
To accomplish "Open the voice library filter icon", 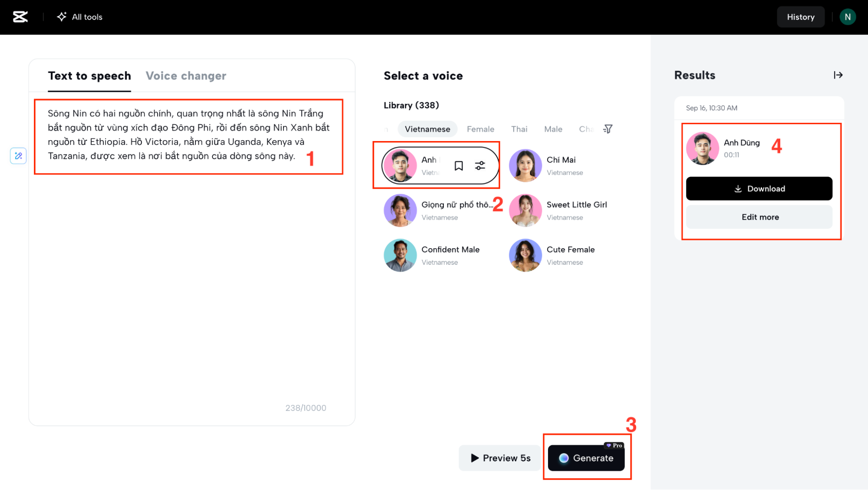I will 608,129.
